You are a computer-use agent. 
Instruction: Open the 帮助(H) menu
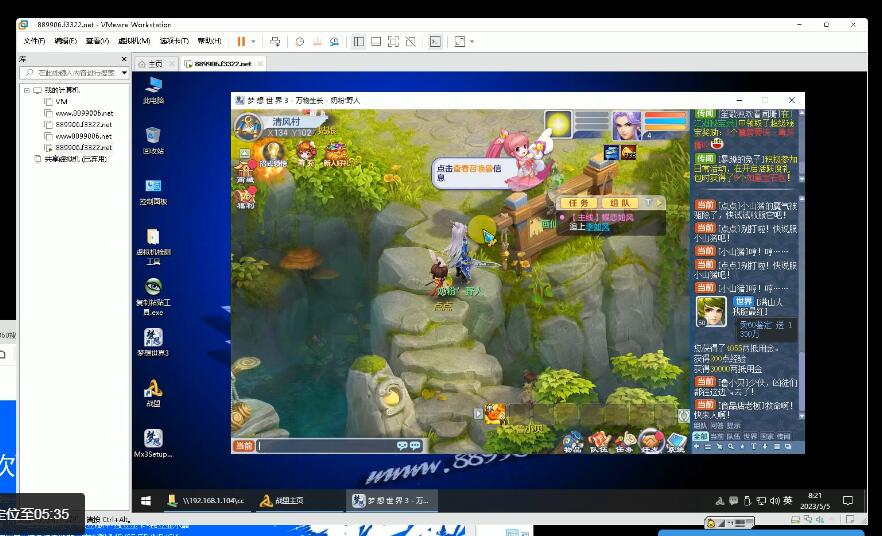(209, 41)
